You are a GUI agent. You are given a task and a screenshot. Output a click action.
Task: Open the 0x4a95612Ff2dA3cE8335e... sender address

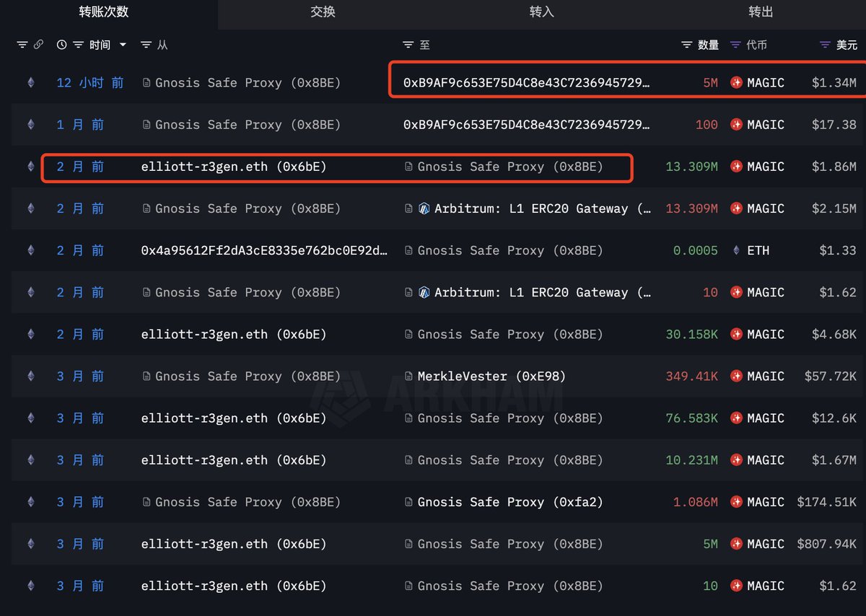tap(264, 250)
